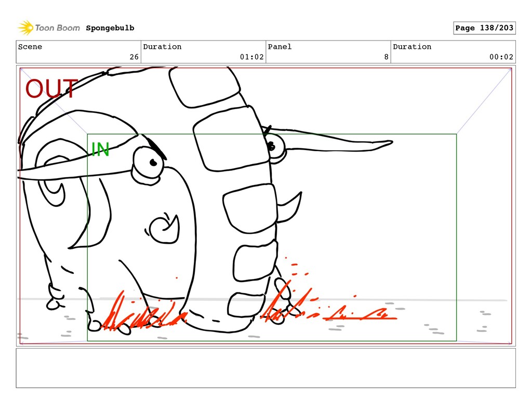This screenshot has width=532, height=412.
Task: Select the Scene label text
Action: [x=30, y=47]
